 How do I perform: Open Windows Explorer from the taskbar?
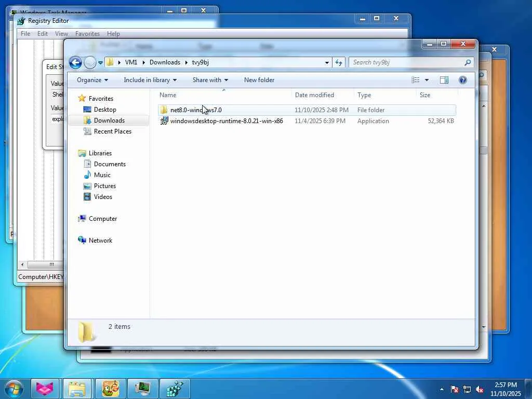(x=77, y=389)
